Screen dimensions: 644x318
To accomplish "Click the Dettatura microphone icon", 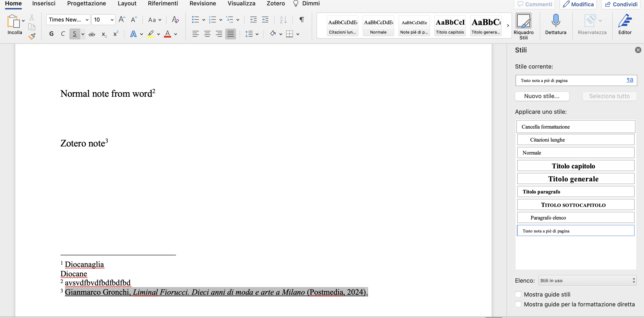I will [556, 21].
